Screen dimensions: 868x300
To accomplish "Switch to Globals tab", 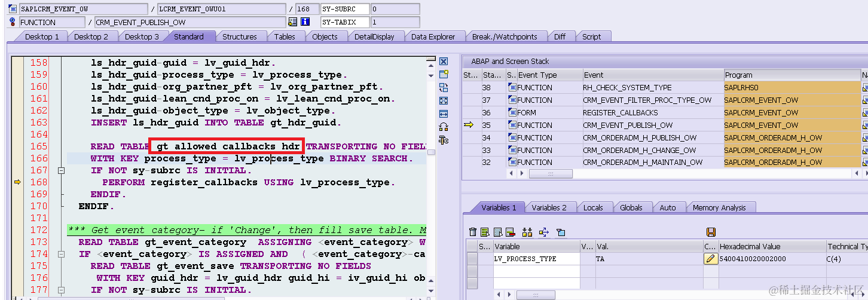I will point(631,207).
